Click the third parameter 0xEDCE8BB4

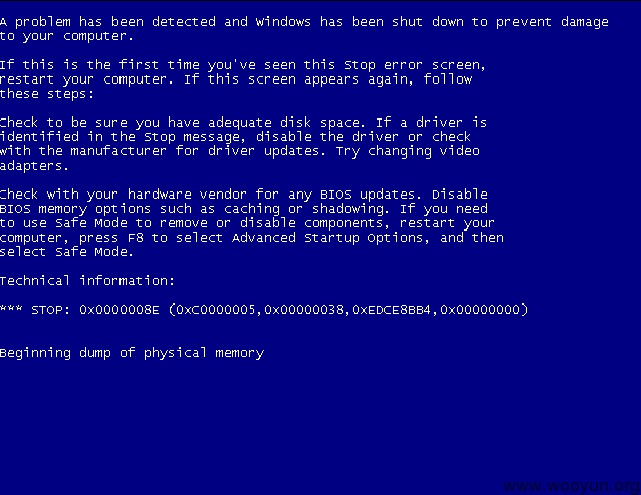tap(392, 310)
